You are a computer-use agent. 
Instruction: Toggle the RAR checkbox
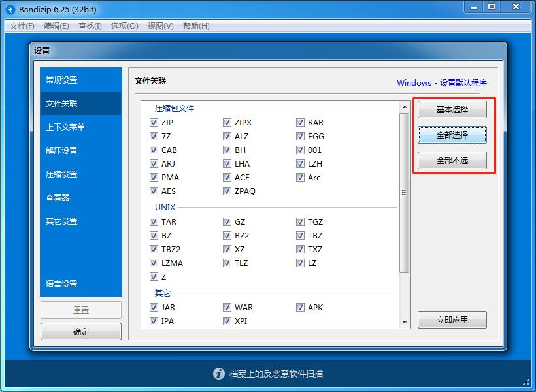(x=300, y=122)
